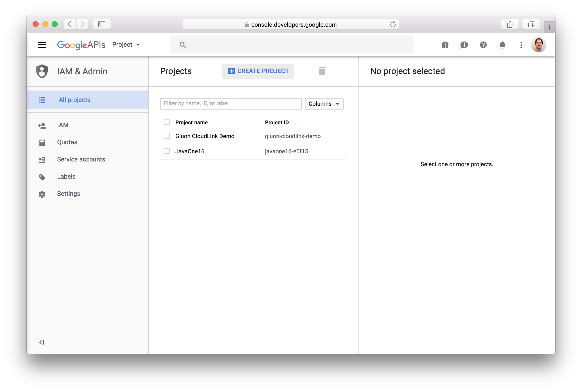
Task: Click the Google APIs logo
Action: coord(81,45)
